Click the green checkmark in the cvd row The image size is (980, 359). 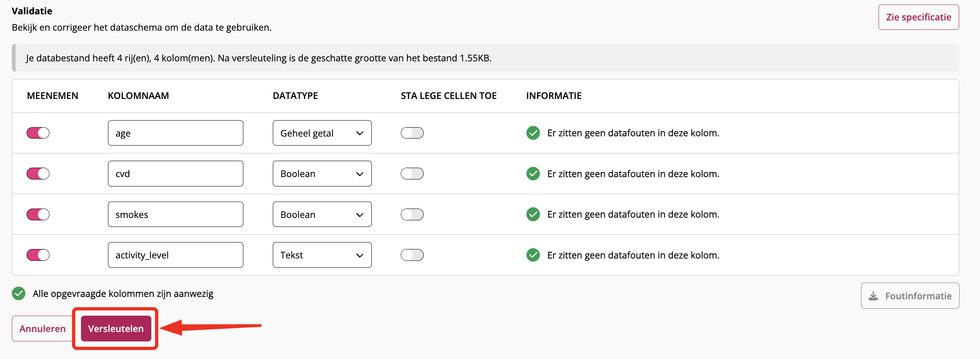point(533,174)
